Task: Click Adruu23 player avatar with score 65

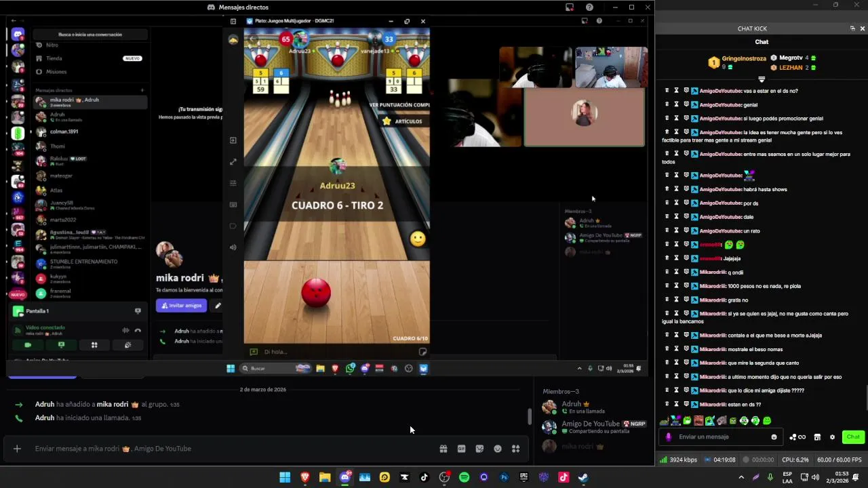Action: 300,39
